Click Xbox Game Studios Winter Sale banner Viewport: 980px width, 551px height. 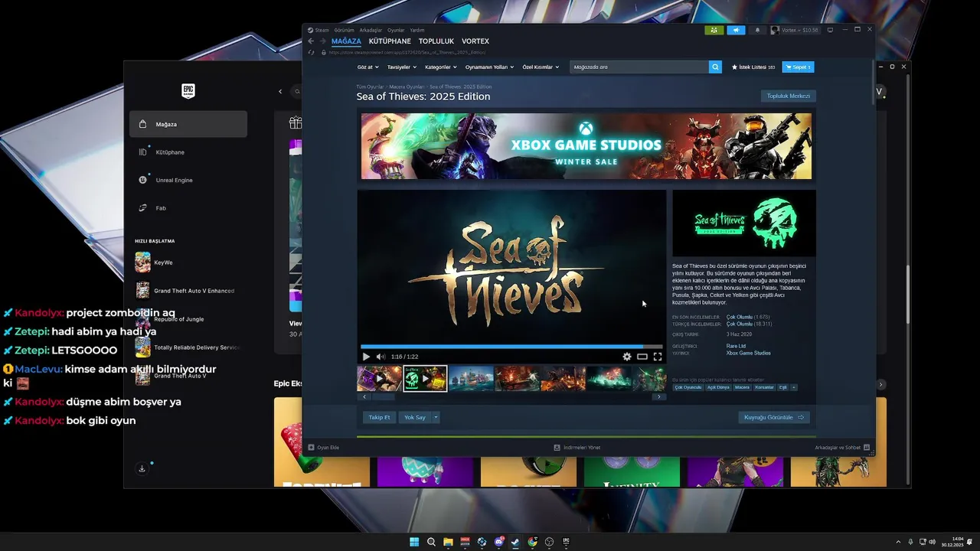[586, 146]
